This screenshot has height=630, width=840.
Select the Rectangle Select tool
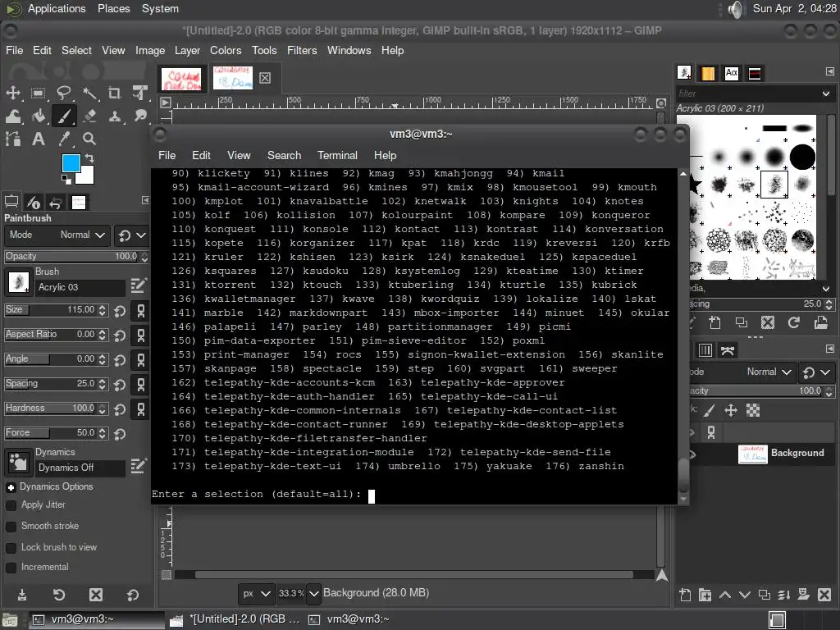38,93
